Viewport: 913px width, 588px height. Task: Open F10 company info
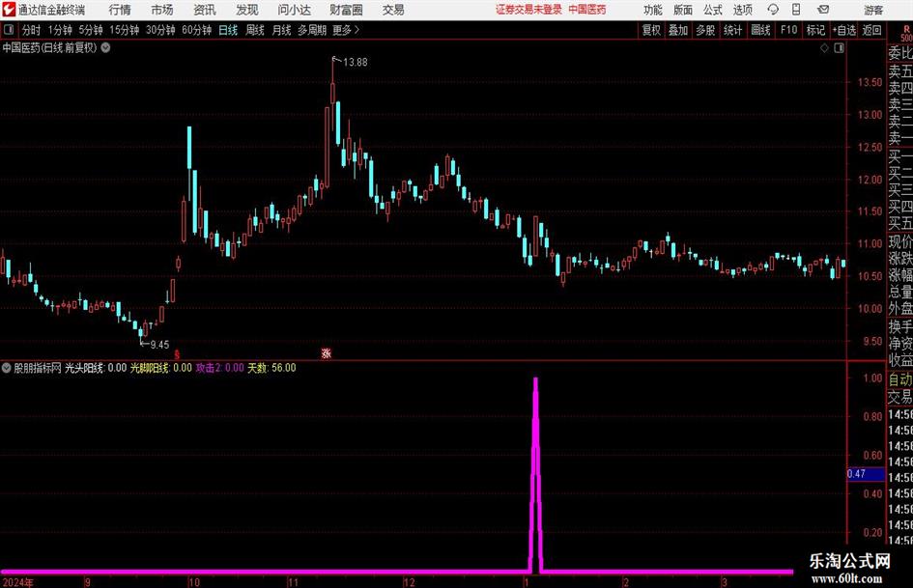(789, 30)
